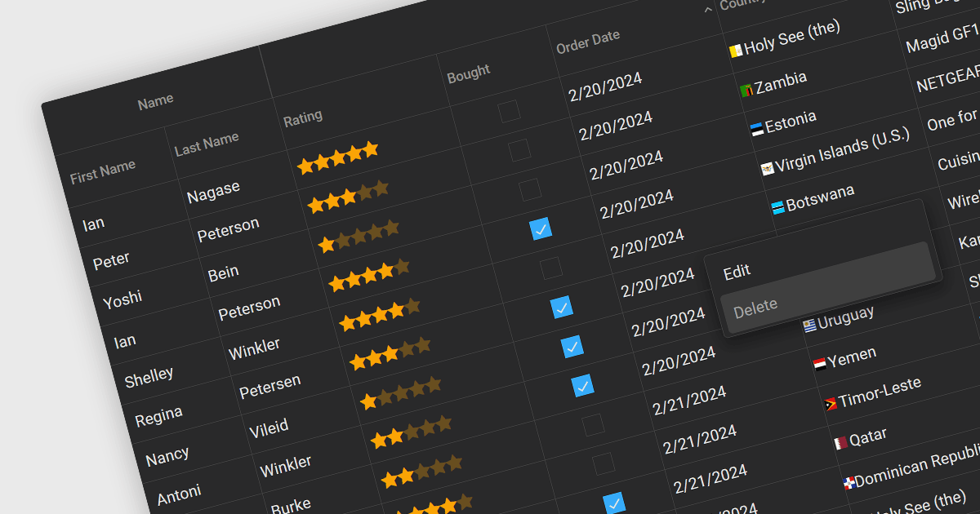Click the Qatar flag icon
Viewport: 980px width, 514px height.
(841, 442)
